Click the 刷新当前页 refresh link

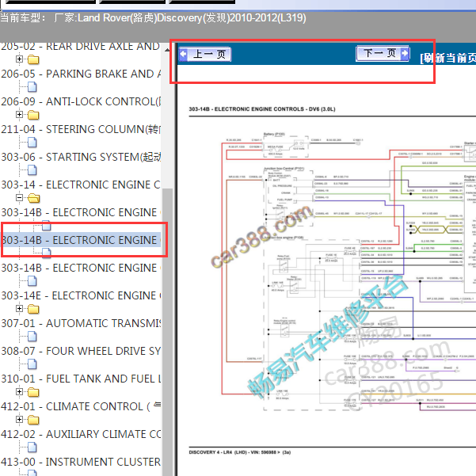(x=447, y=58)
